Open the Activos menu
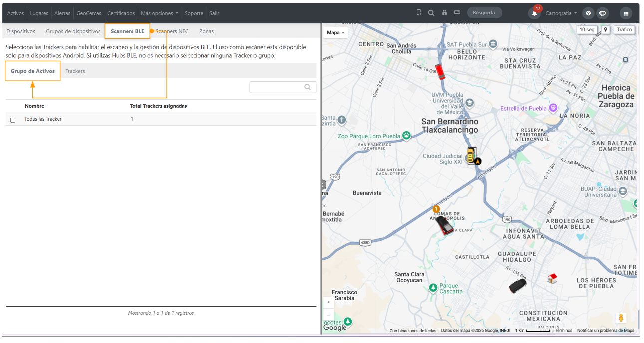The image size is (644, 343). (x=15, y=13)
